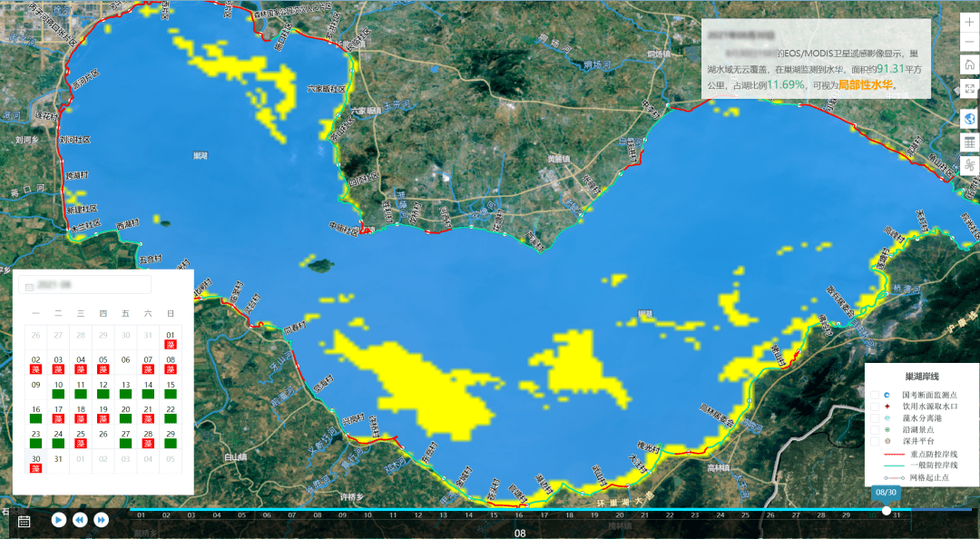Zoom in with the plus button

tap(969, 22)
